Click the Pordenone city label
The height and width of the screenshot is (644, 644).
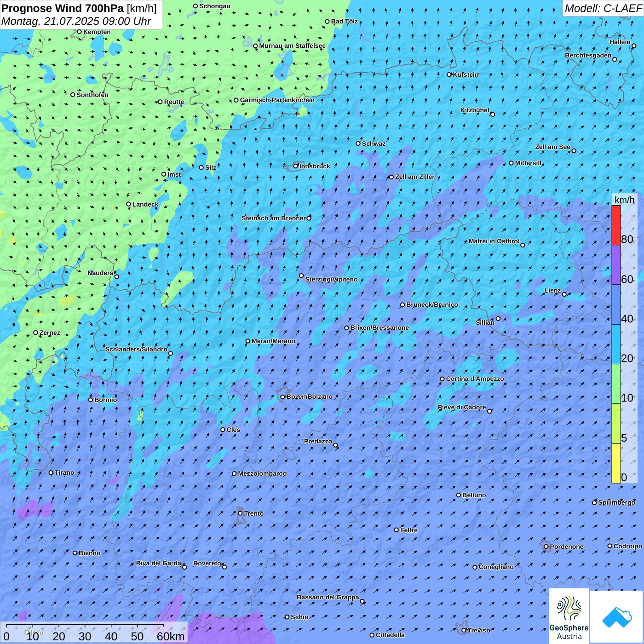pos(567,546)
